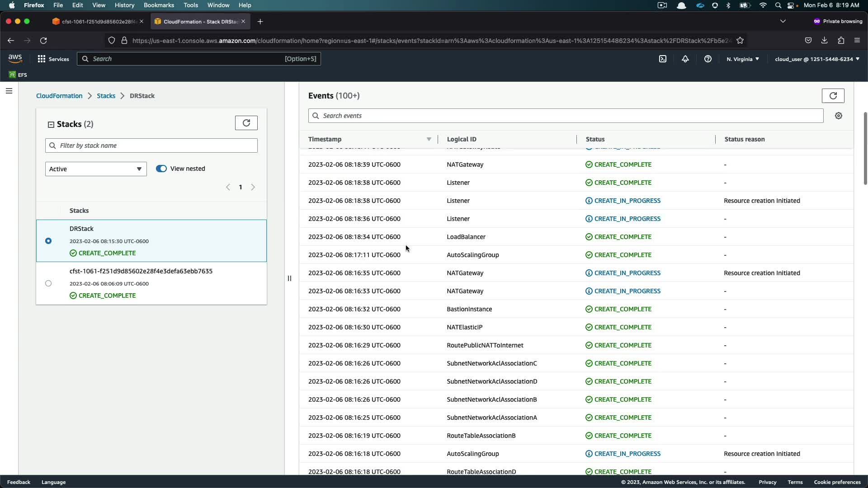Open the side navigation hamburger menu
This screenshot has height=488, width=868.
coord(9,91)
